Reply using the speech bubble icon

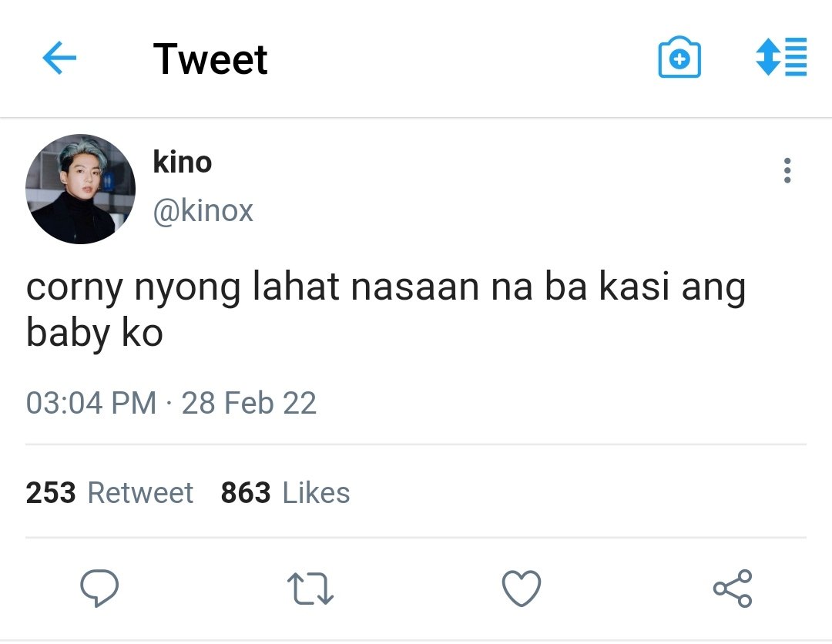[99, 588]
